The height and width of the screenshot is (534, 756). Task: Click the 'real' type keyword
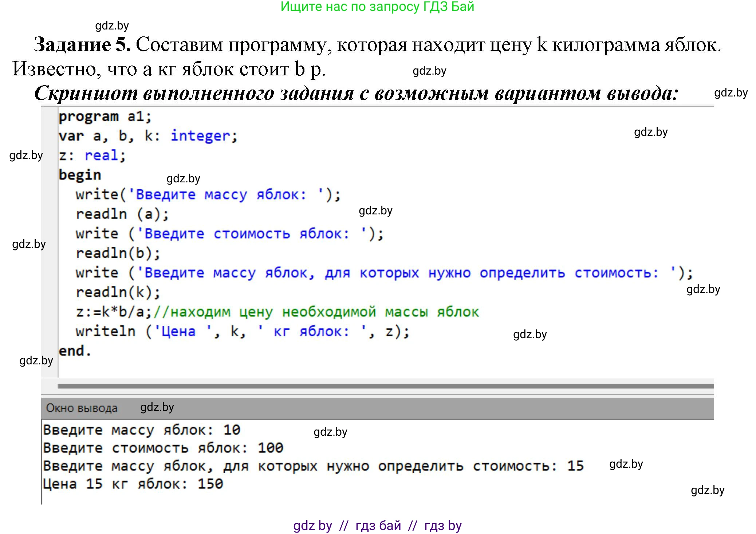[x=101, y=155]
